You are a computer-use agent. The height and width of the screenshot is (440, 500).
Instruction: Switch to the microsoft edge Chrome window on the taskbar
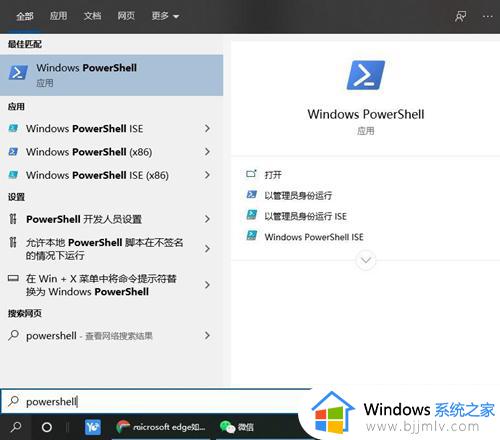point(161,427)
